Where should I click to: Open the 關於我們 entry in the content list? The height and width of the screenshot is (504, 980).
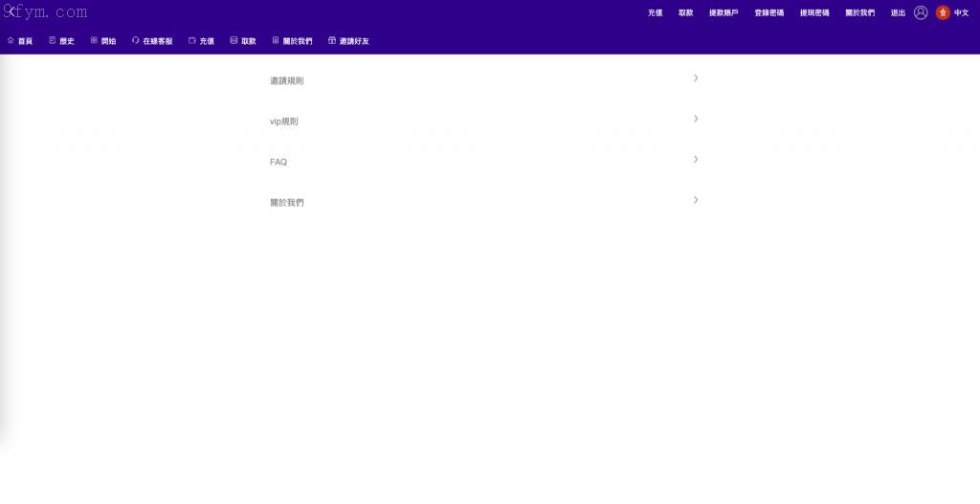click(x=287, y=203)
